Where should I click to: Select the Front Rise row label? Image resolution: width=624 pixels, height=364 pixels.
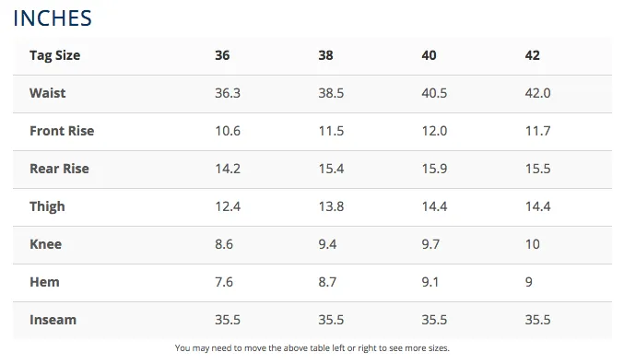point(62,131)
